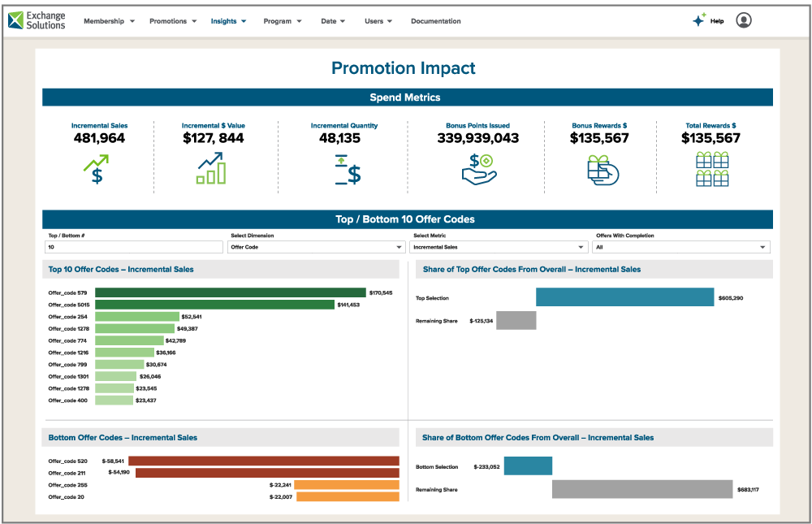Select the Offer_code 579 bar
Image resolution: width=812 pixels, height=524 pixels.
231,292
